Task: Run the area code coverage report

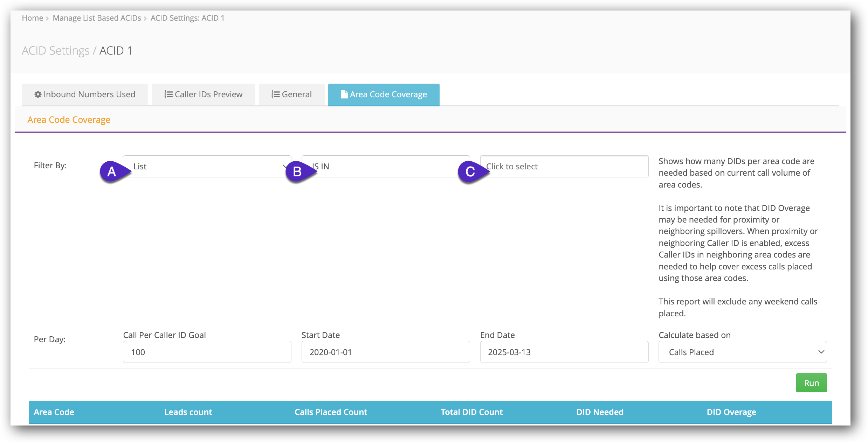Action: click(811, 383)
